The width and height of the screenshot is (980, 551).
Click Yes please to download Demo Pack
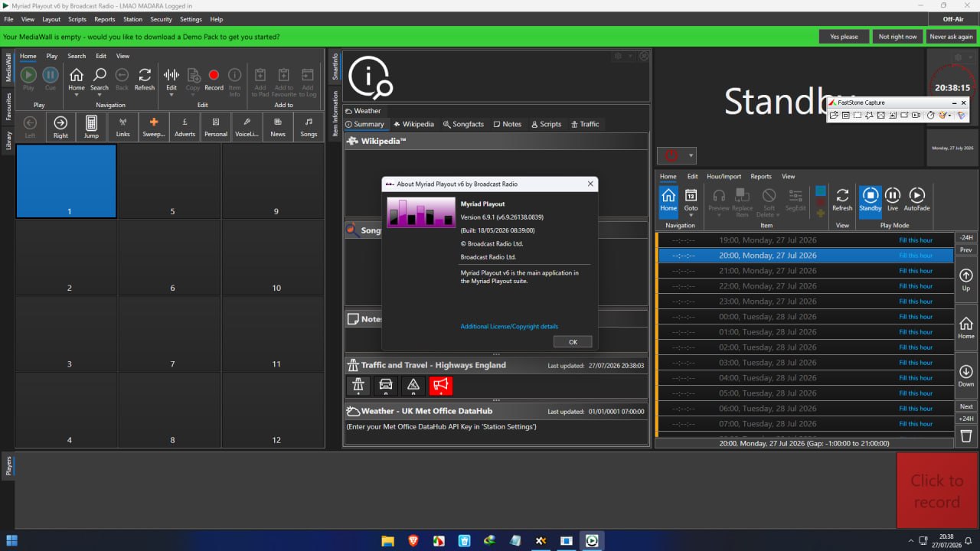[844, 37]
